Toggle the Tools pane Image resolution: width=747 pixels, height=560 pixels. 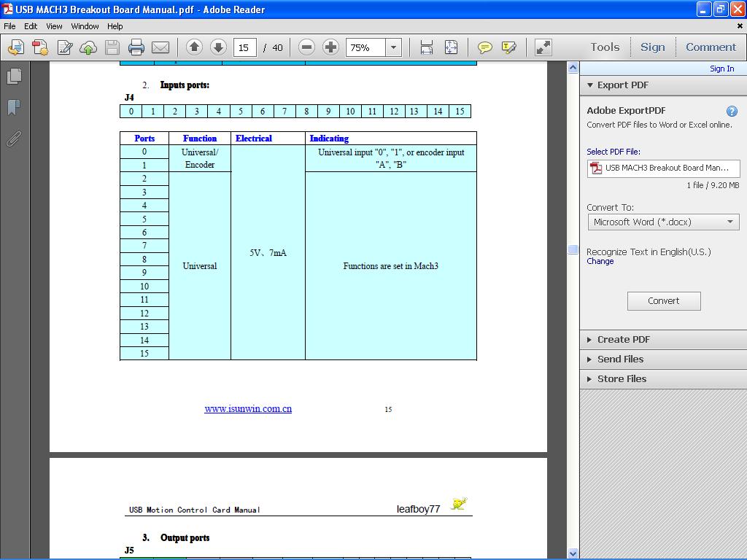605,47
